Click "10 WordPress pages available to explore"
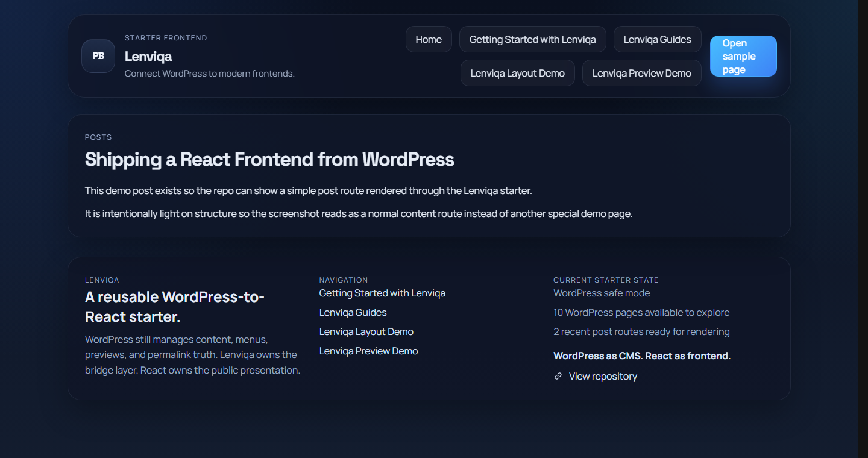Image resolution: width=868 pixels, height=458 pixels. click(641, 313)
